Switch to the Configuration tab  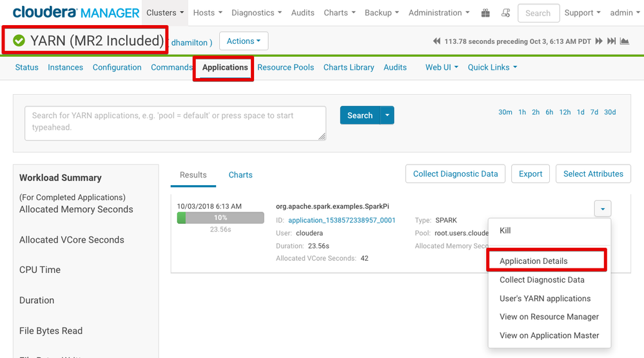tap(117, 68)
